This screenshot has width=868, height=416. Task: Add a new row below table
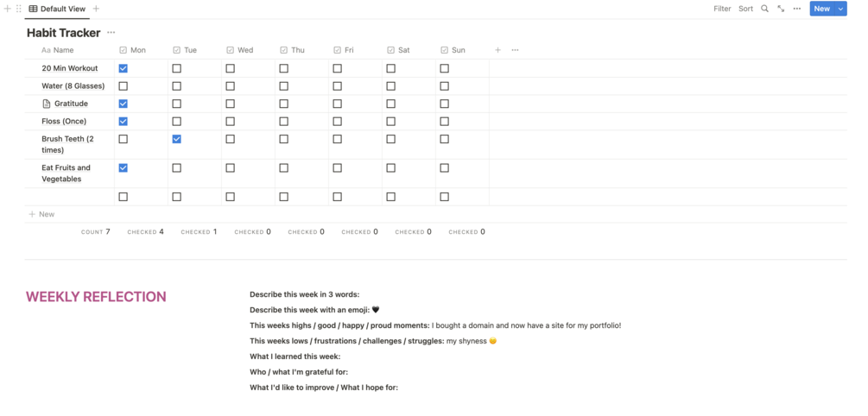point(42,214)
